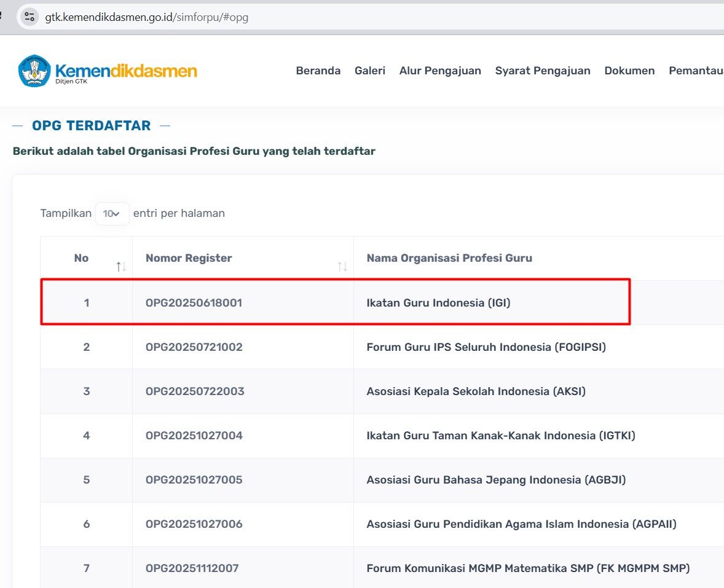724x588 pixels.
Task: Sort table by Nomor Register arrows
Action: point(342,266)
